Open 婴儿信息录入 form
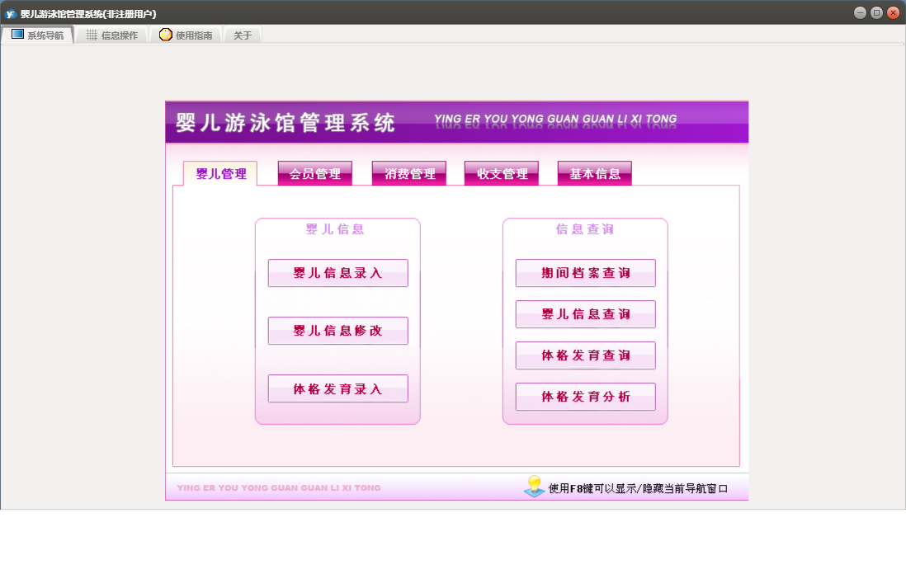This screenshot has width=906, height=588. 338,273
